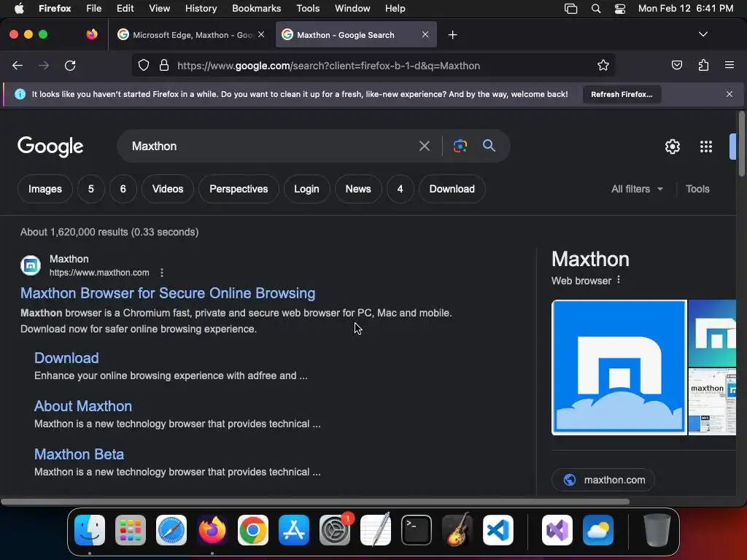Show site security padlock info
The height and width of the screenshot is (560, 747).
[x=164, y=65]
